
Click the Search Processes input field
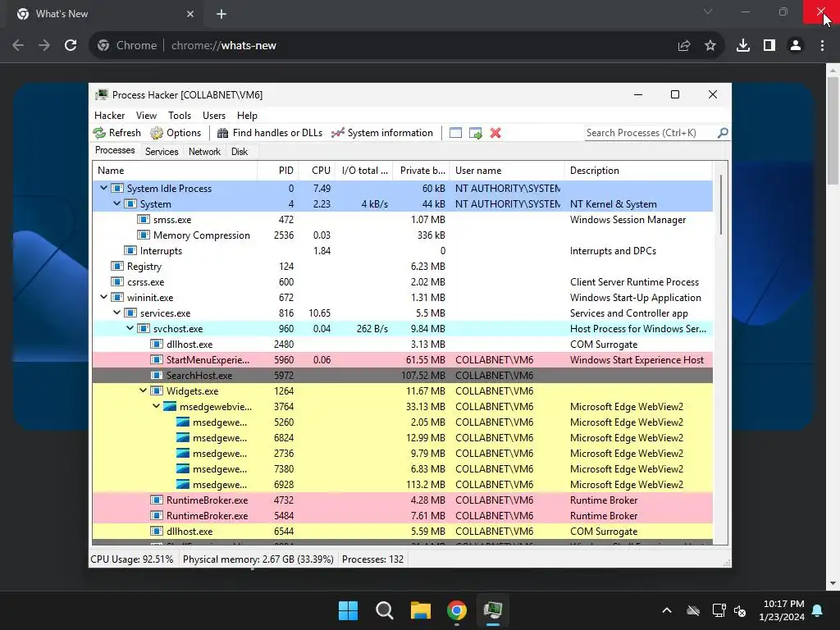point(651,133)
